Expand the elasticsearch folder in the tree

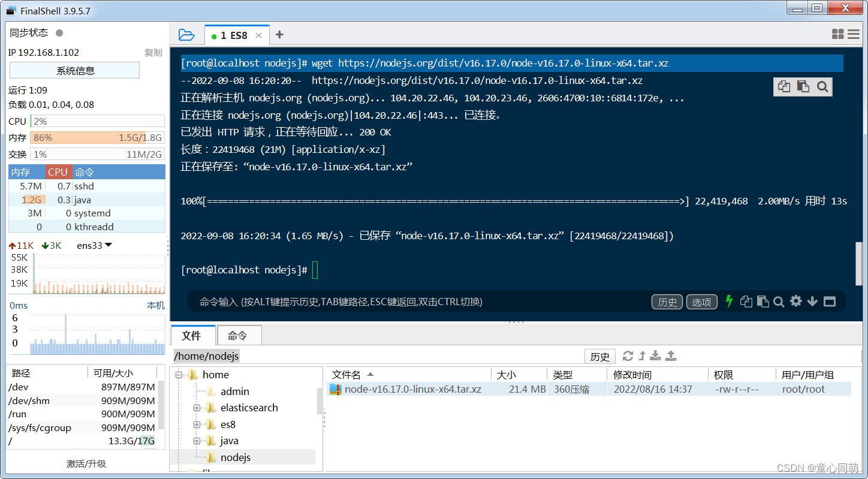[x=197, y=408]
